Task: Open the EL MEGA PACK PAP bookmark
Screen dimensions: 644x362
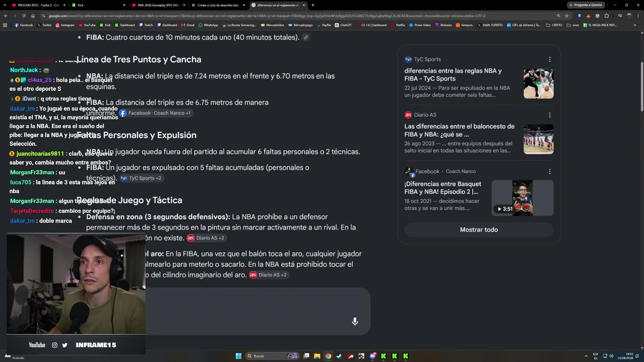Action: 600,25
